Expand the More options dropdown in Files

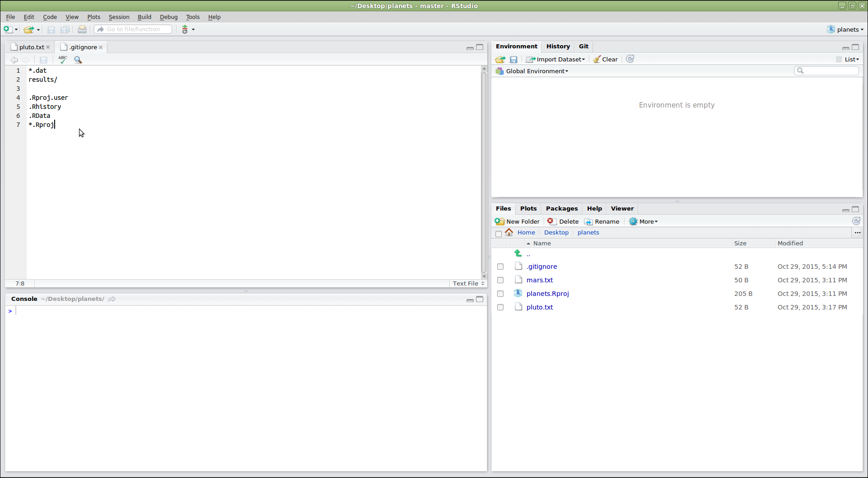[x=644, y=221]
